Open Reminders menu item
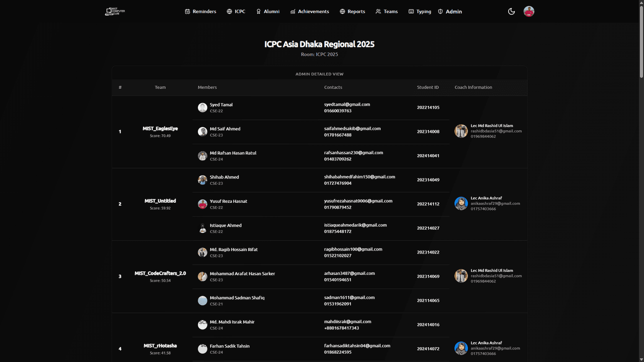The image size is (644, 362). tap(200, 11)
